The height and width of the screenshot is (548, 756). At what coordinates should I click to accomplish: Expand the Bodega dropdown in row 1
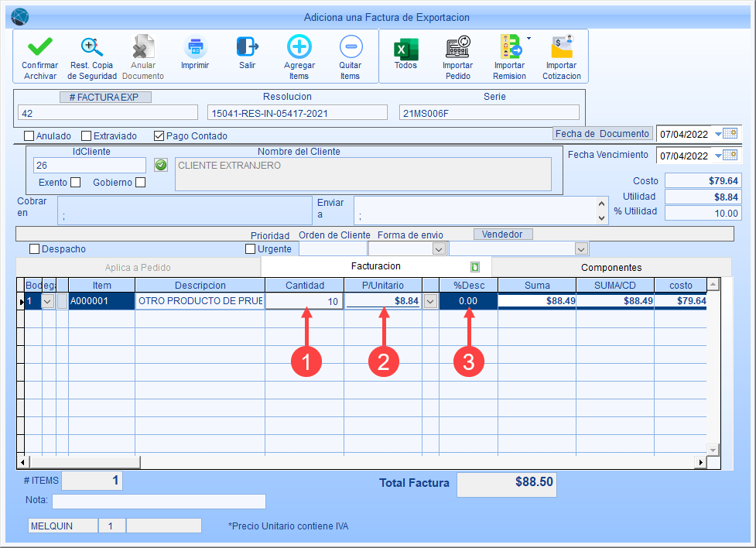[x=47, y=302]
